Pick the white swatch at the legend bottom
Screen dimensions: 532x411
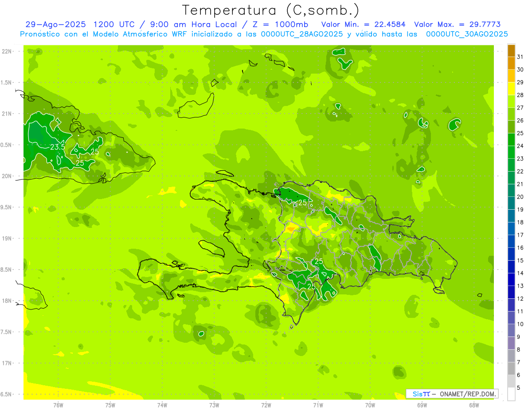(511, 394)
